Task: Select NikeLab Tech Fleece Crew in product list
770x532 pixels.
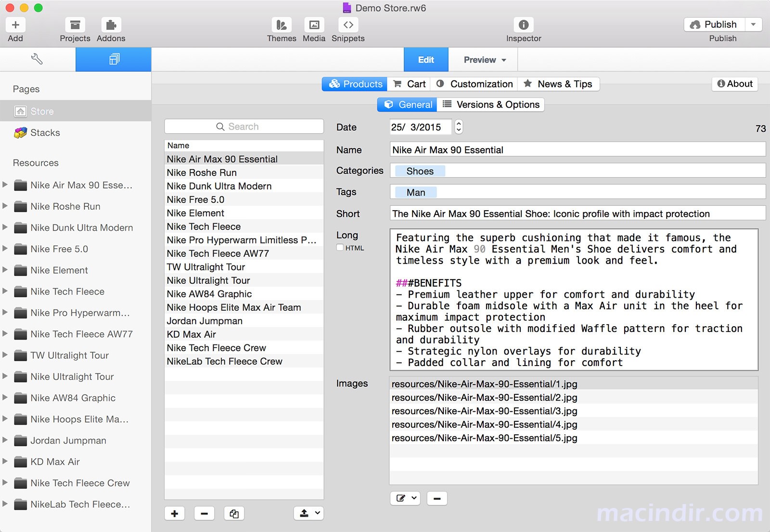Action: [x=244, y=361]
